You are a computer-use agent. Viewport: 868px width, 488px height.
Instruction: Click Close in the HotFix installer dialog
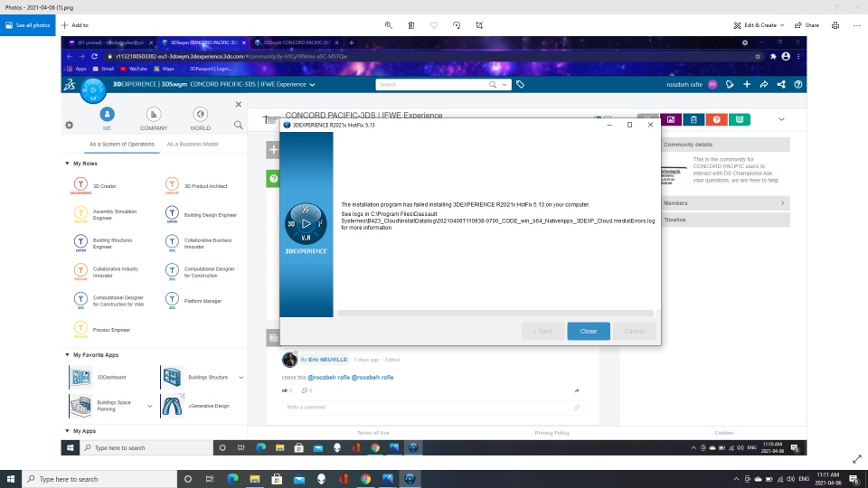coord(589,331)
